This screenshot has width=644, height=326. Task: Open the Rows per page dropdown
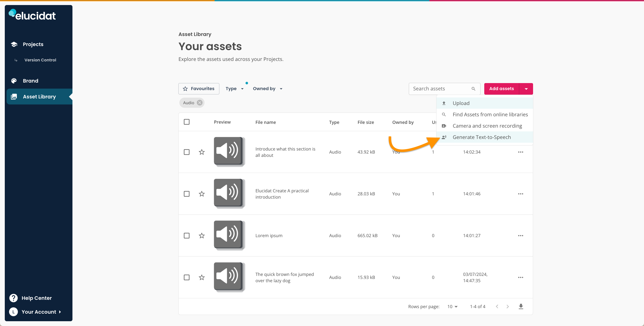(x=452, y=306)
